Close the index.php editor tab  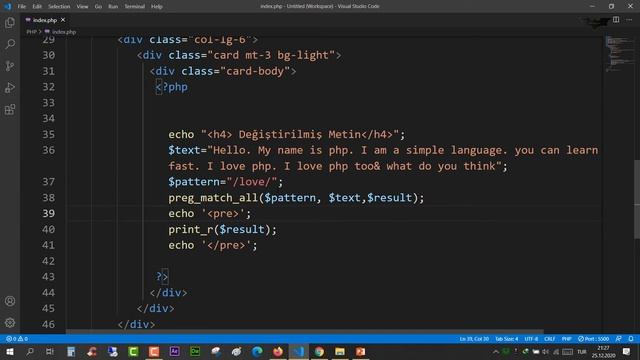(63, 20)
